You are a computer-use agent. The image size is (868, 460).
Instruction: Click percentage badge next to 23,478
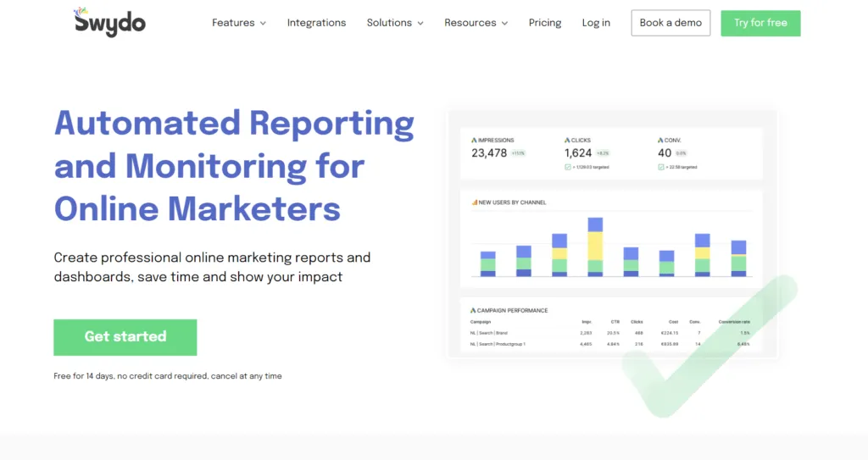pyautogui.click(x=518, y=153)
